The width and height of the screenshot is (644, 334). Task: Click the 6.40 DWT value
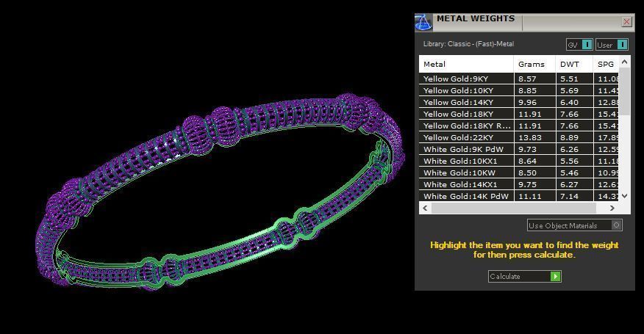point(569,102)
